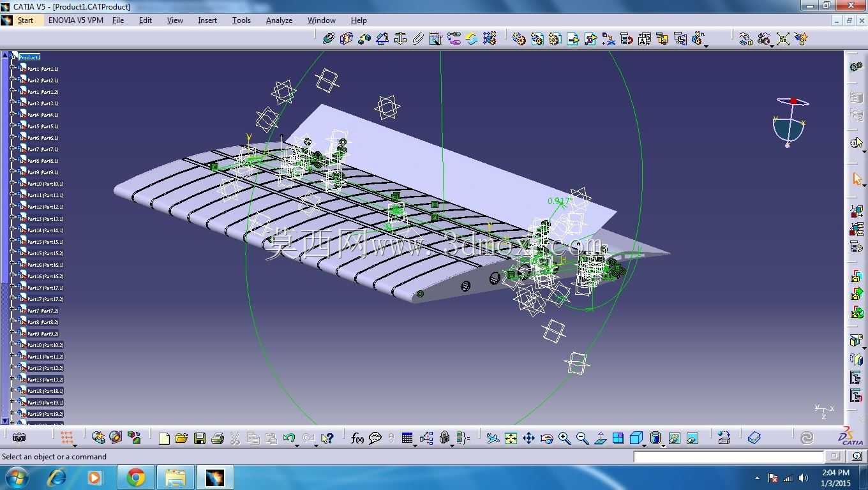The image size is (868, 490).
Task: Expand the Part12 (Part12.1) tree node
Action: click(x=12, y=207)
